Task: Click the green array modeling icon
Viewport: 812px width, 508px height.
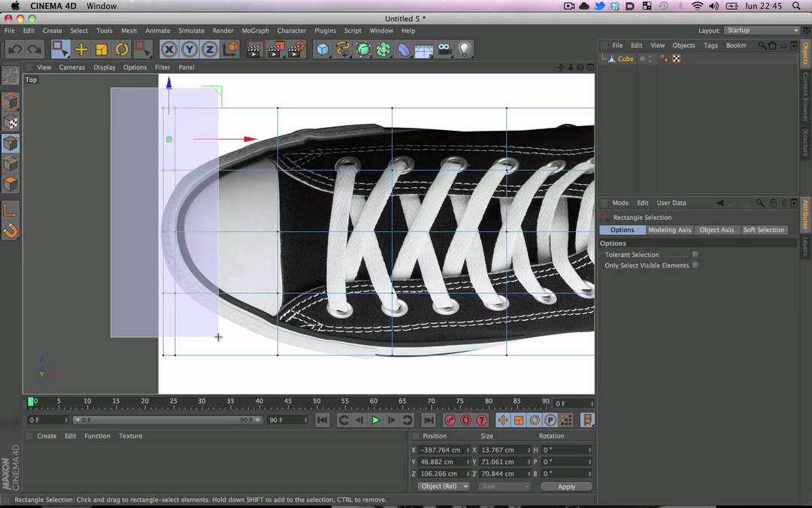Action: pyautogui.click(x=383, y=50)
